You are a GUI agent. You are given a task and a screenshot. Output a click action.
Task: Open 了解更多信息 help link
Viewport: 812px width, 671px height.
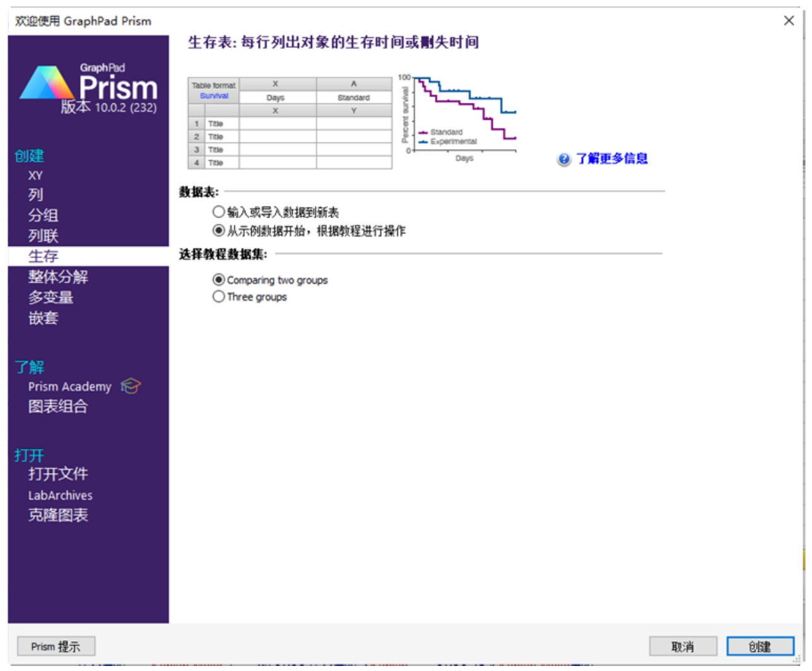611,158
